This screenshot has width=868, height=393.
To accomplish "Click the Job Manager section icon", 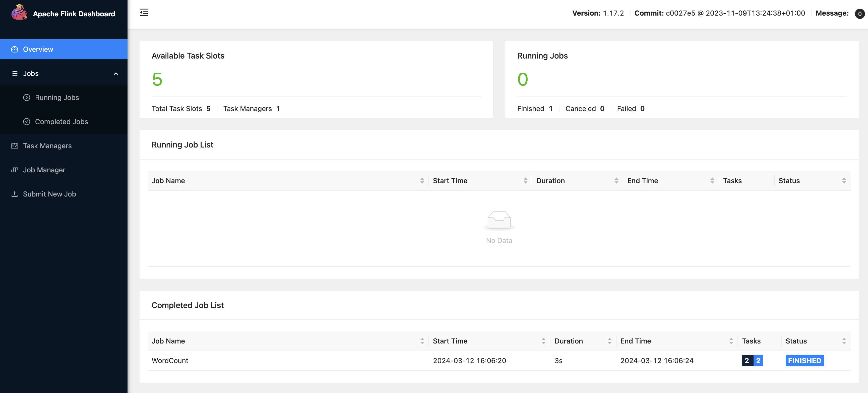I will click(x=14, y=170).
